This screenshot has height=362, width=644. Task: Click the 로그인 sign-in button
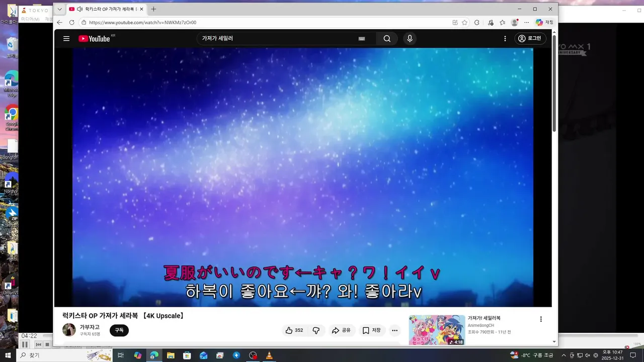[530, 39]
